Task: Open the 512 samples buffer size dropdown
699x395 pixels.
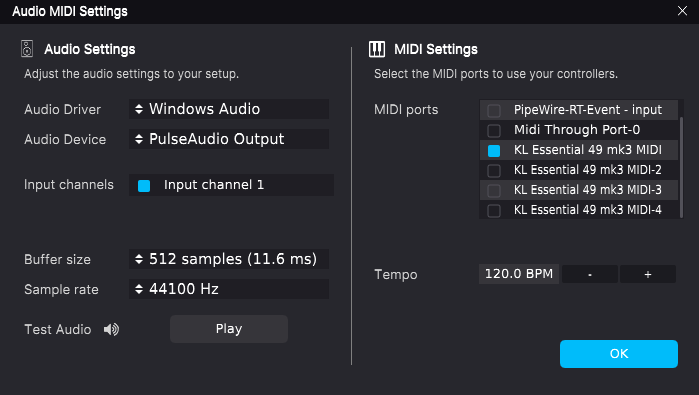Action: point(229,259)
